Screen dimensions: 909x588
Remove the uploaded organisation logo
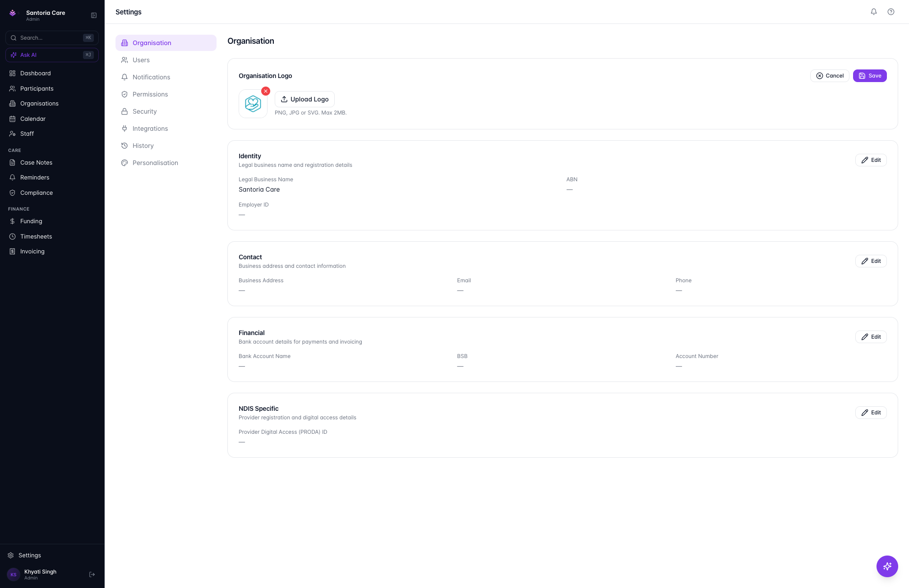(x=266, y=91)
